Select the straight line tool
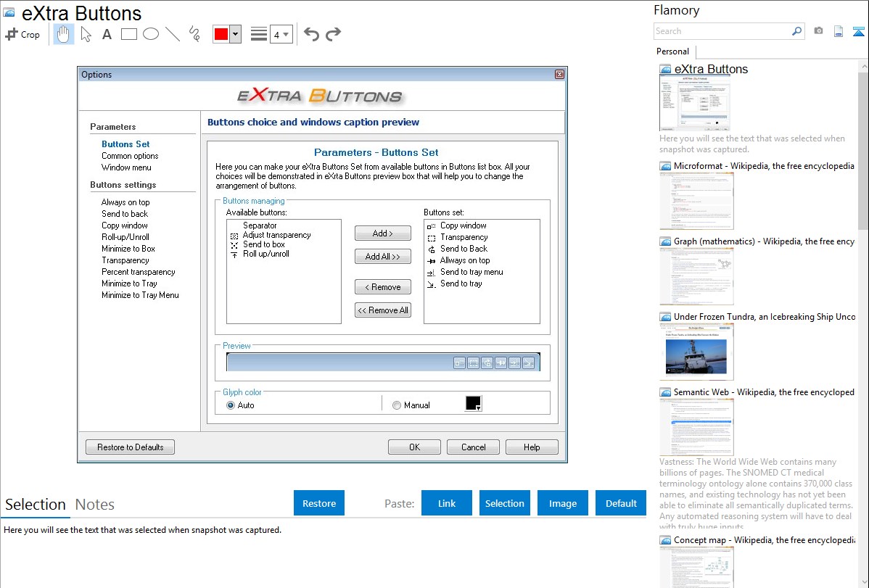 point(173,34)
